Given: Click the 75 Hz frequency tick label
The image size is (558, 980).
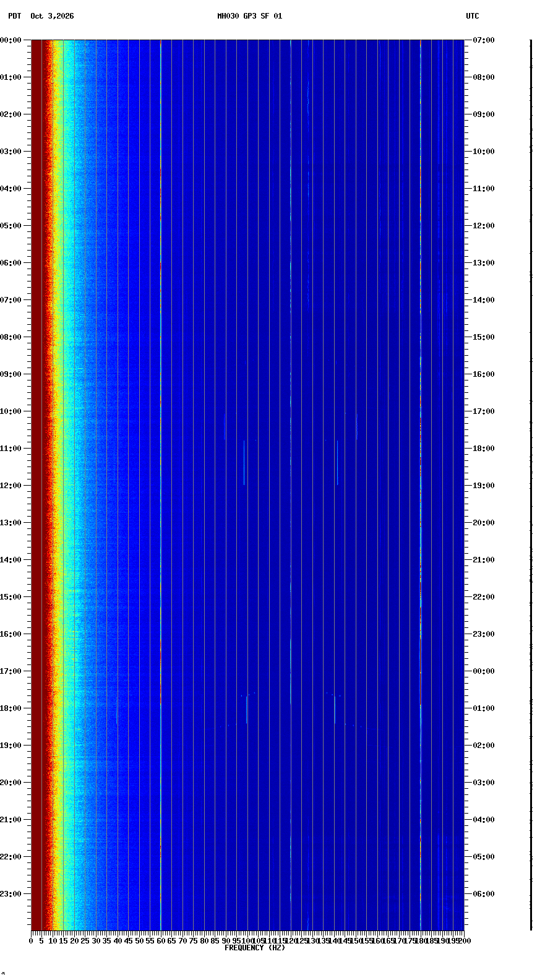Looking at the screenshot, I should click(x=193, y=941).
